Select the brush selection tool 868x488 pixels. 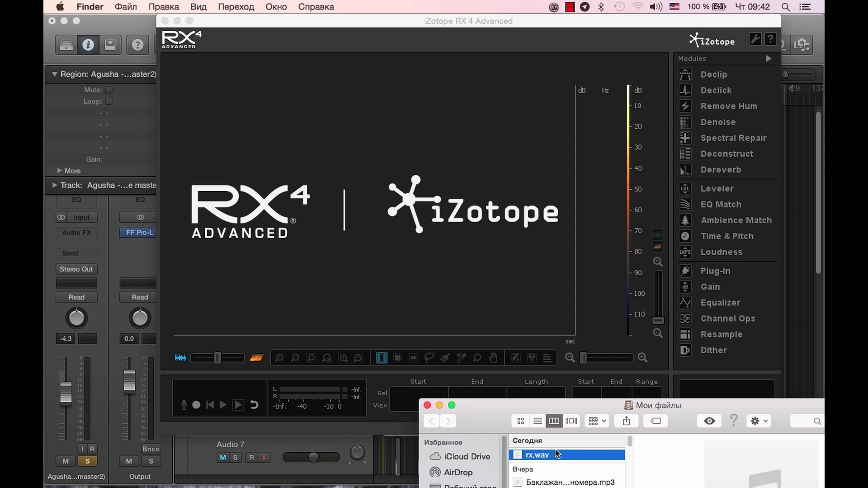[445, 358]
